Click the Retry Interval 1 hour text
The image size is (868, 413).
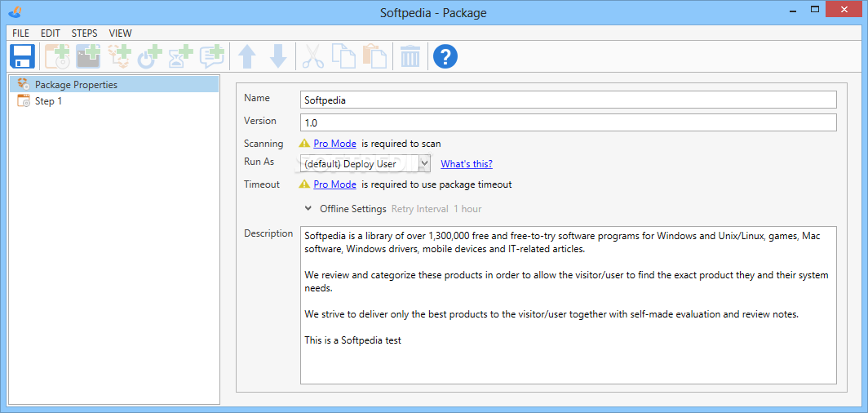[436, 209]
